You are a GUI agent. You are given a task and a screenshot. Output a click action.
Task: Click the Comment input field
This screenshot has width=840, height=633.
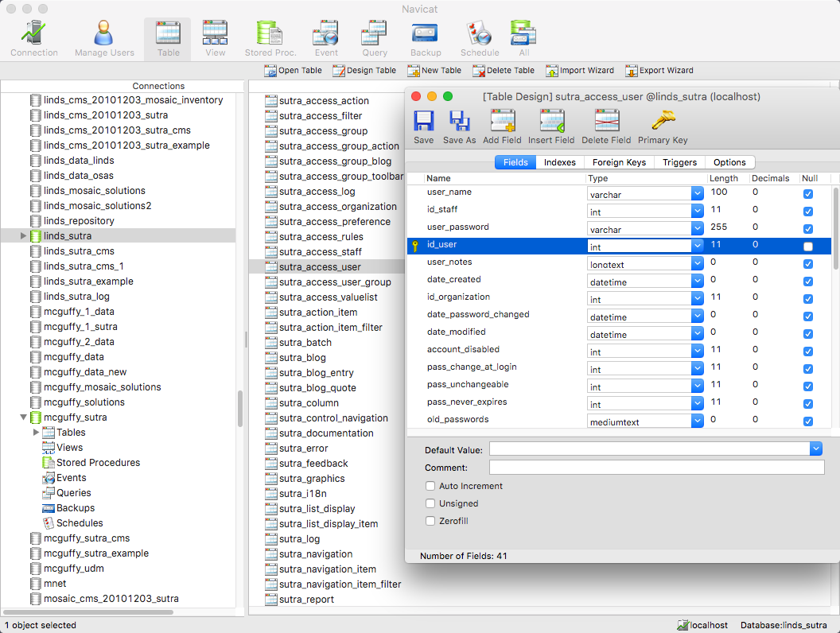pos(657,467)
